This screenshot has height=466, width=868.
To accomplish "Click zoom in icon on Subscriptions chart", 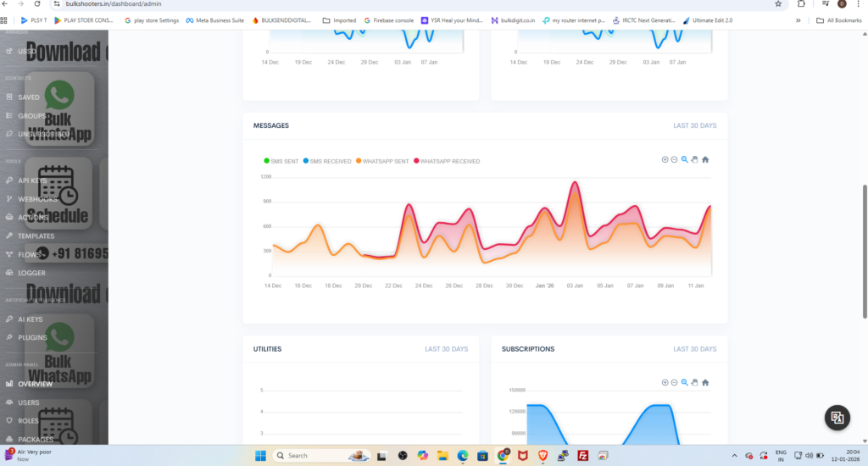I will pos(665,383).
